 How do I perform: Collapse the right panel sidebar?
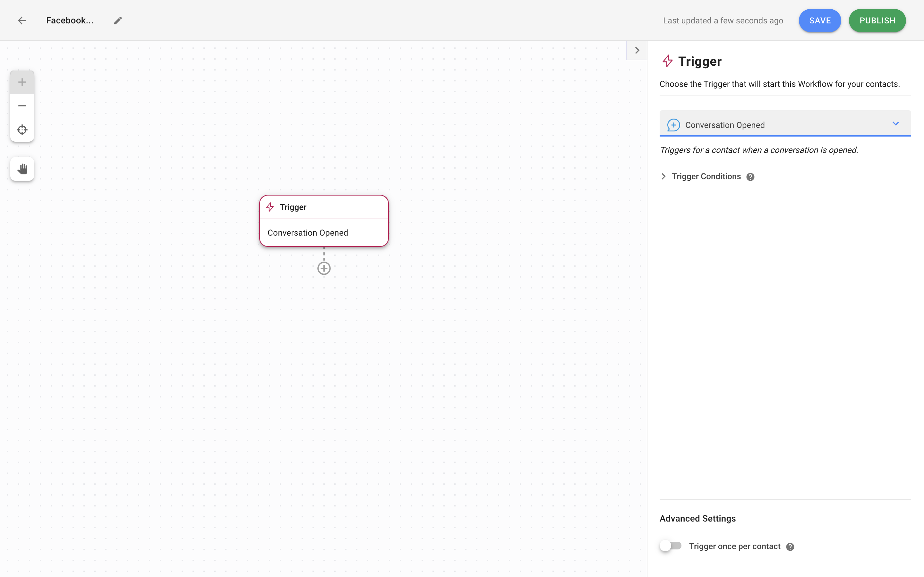tap(637, 50)
